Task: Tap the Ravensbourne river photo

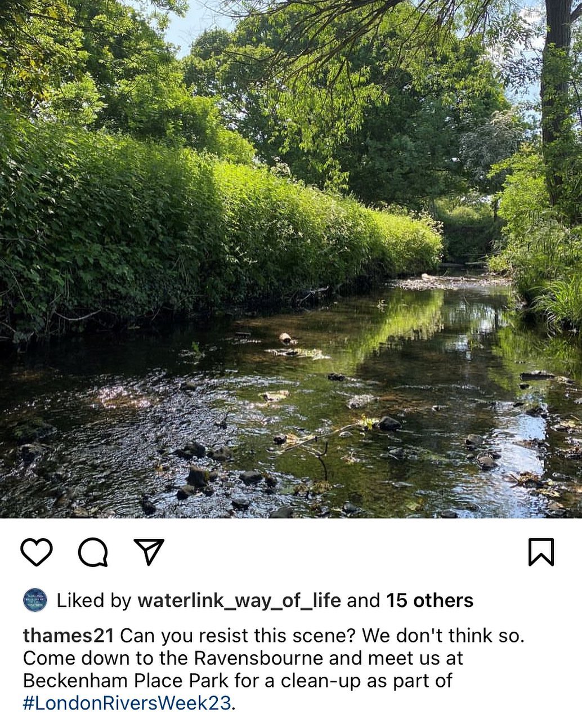Action: point(291,258)
